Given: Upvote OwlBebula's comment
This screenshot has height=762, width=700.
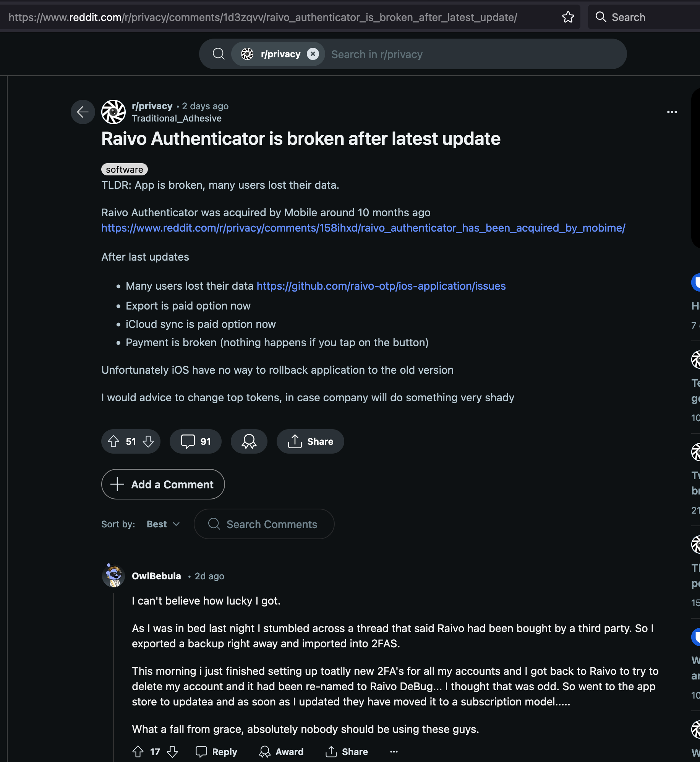Looking at the screenshot, I should (x=138, y=752).
